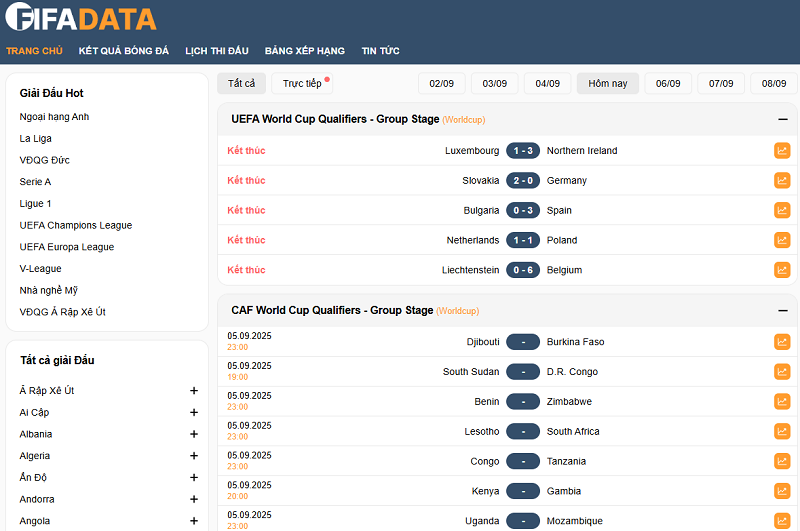Open Bảng Xếp Hạng menu
This screenshot has height=531, width=800.
[x=305, y=51]
